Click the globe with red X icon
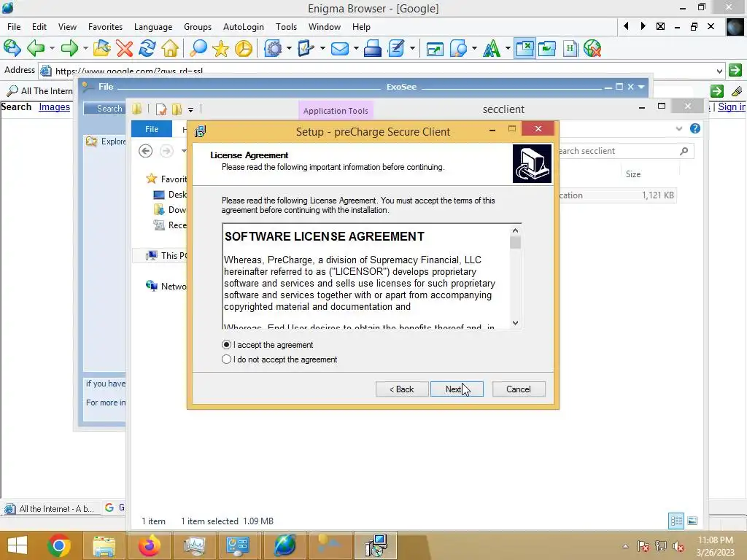 coord(592,49)
